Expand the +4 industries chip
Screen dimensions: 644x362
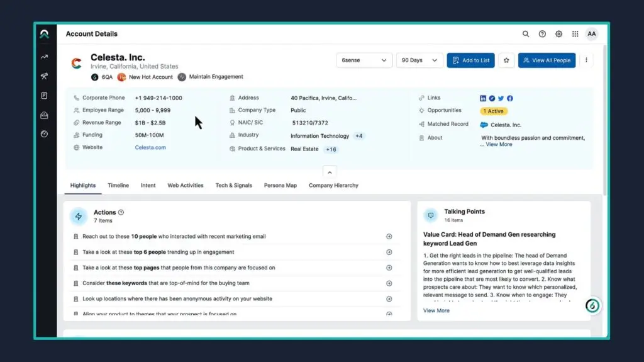click(359, 136)
